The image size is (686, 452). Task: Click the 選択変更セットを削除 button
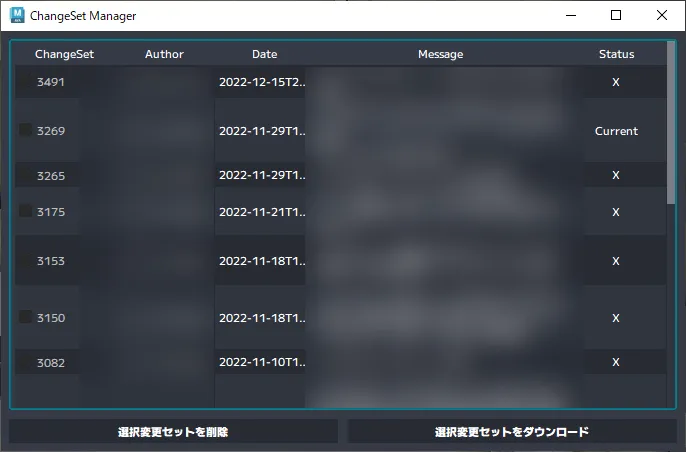point(173,432)
